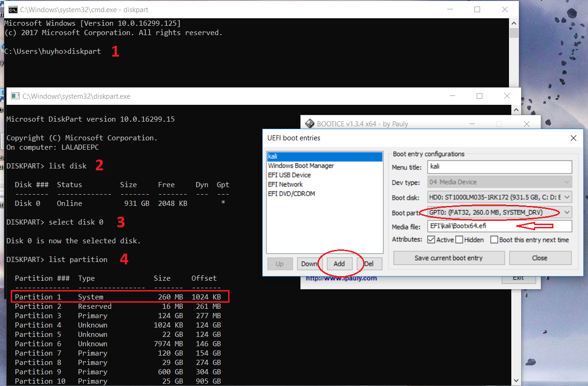Click the diskpart.exe window icon

(x=15, y=96)
